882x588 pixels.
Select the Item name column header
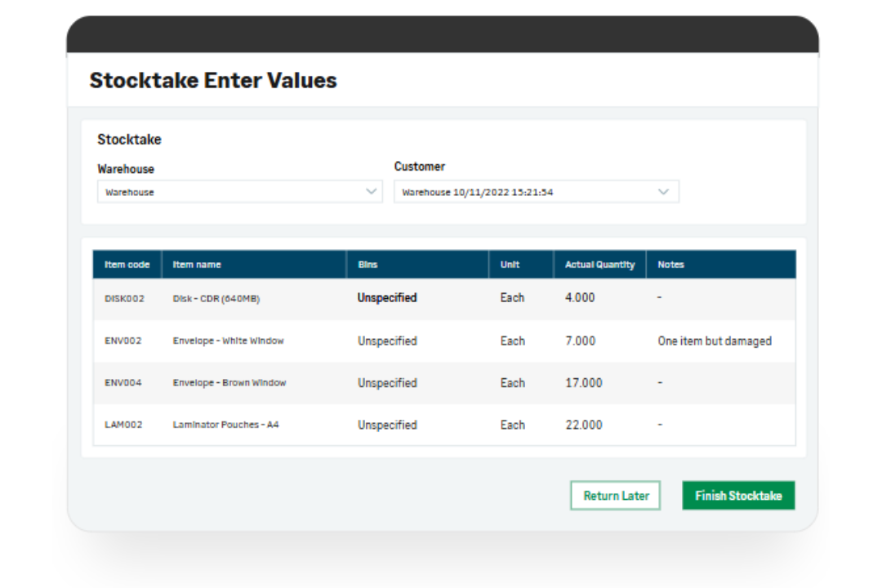point(194,264)
